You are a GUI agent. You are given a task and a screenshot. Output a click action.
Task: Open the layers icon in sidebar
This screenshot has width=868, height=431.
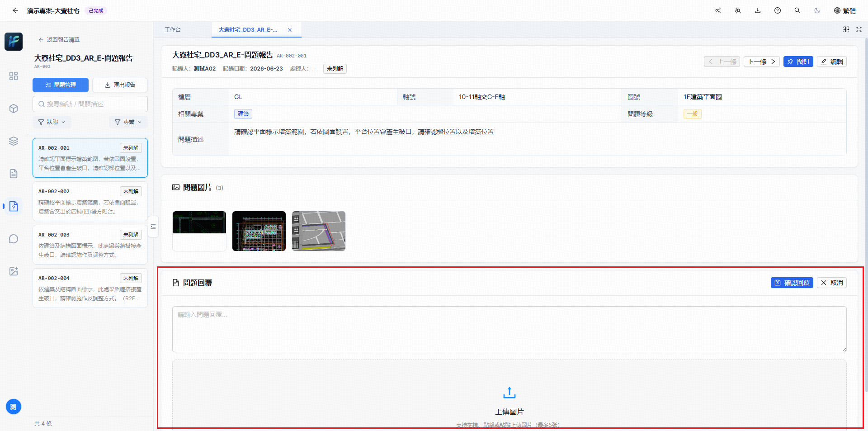(x=14, y=141)
